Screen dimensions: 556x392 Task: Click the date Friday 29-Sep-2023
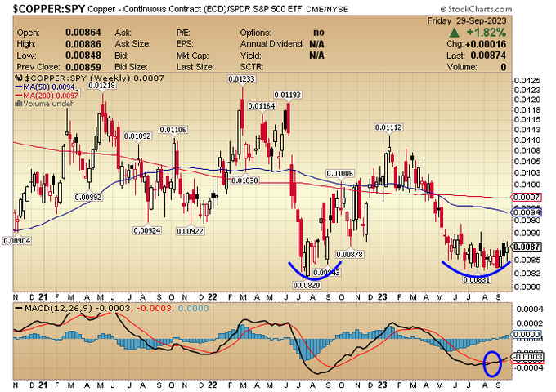coord(467,21)
